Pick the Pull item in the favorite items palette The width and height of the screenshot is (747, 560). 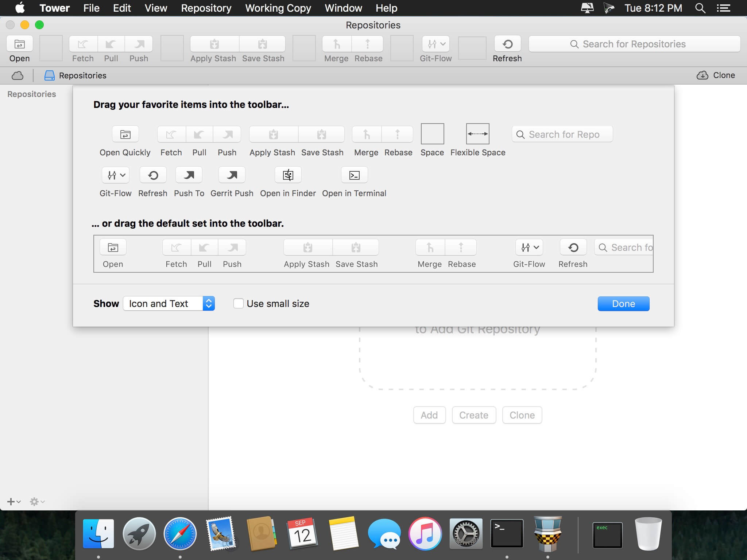[x=199, y=134]
